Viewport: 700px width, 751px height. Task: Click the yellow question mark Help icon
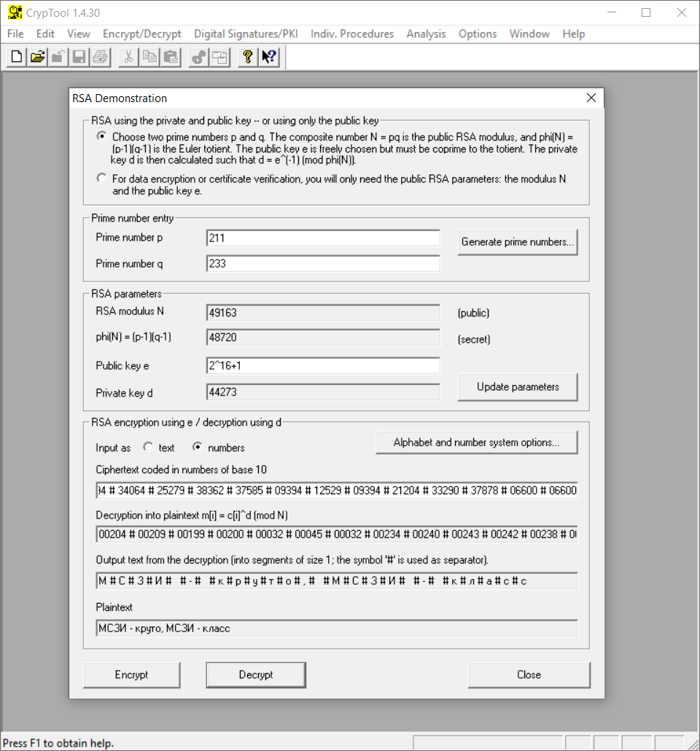(248, 57)
